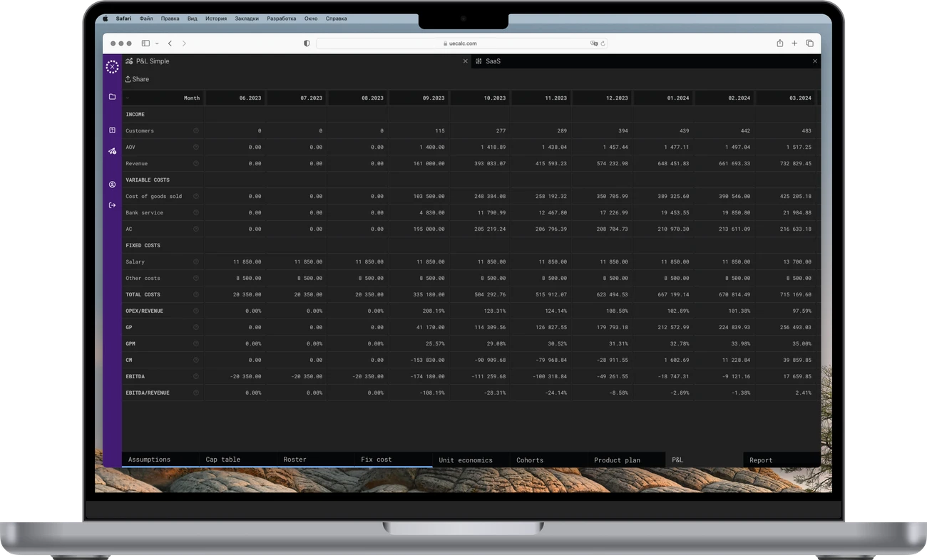Click Safari's reload page icon
The width and height of the screenshot is (927, 560).
tap(603, 43)
